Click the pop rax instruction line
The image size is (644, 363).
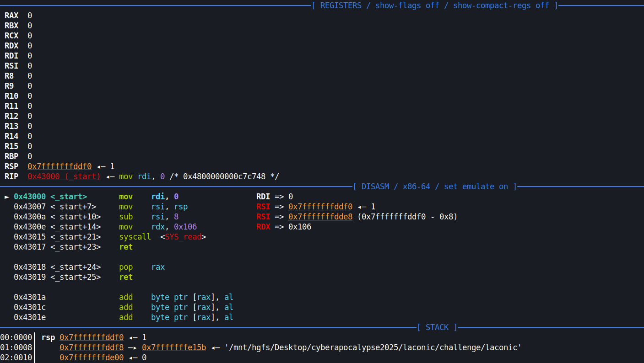(142, 267)
